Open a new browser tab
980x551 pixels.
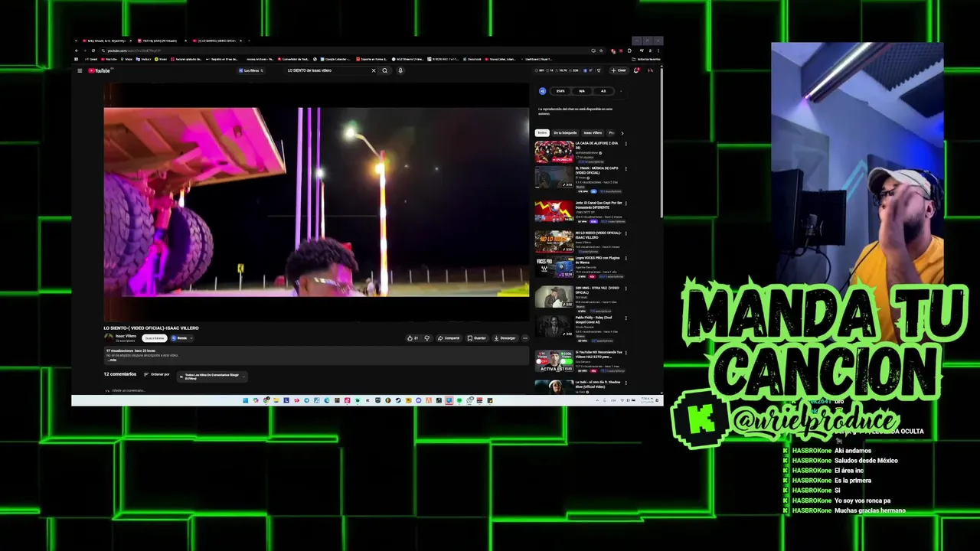coord(250,41)
